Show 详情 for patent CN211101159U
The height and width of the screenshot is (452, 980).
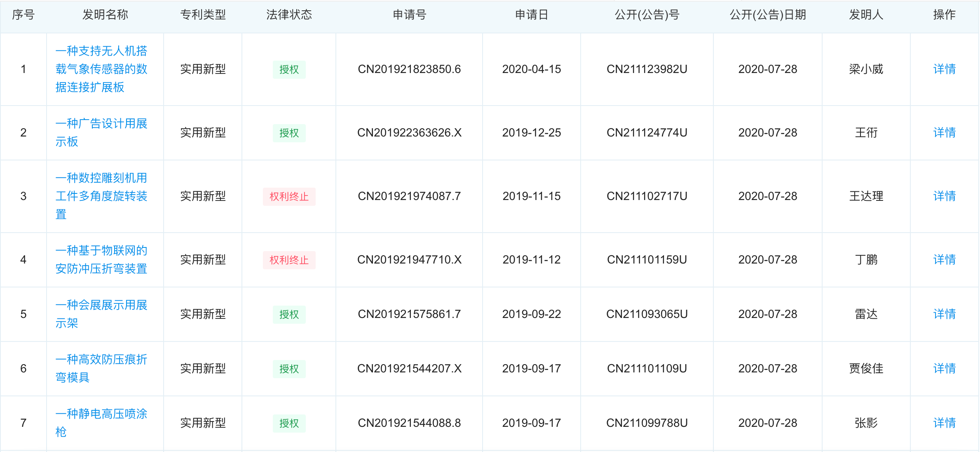(x=944, y=259)
